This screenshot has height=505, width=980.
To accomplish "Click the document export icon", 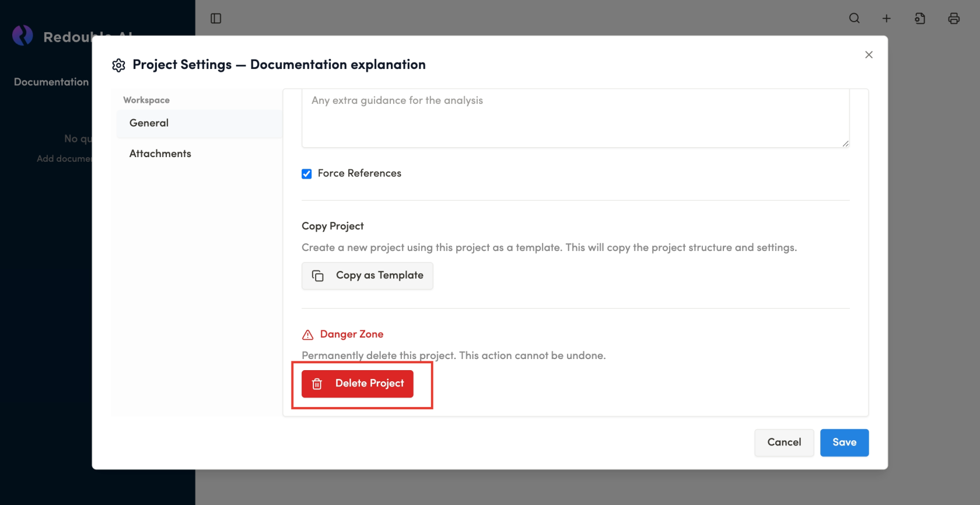I will pos(920,19).
